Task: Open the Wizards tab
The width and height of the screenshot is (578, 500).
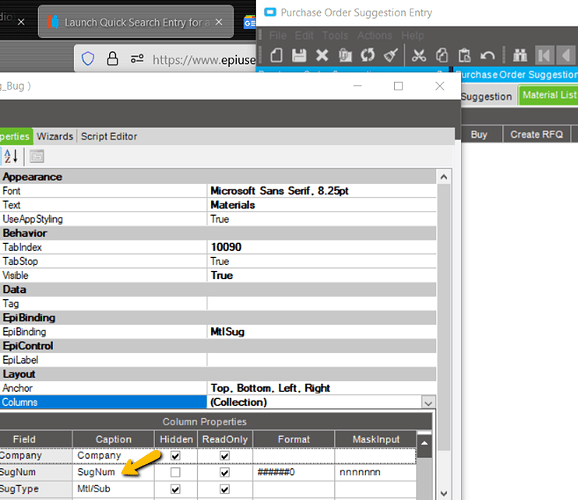Action: 55,136
